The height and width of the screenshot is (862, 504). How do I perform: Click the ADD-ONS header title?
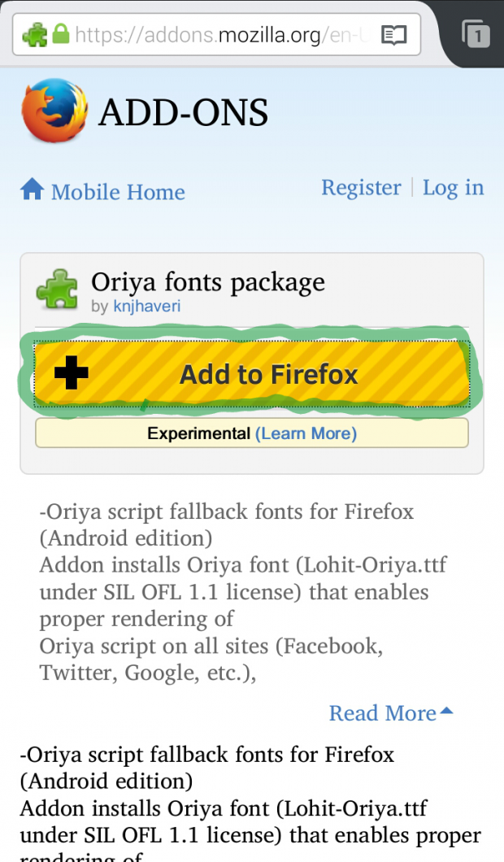point(183,113)
